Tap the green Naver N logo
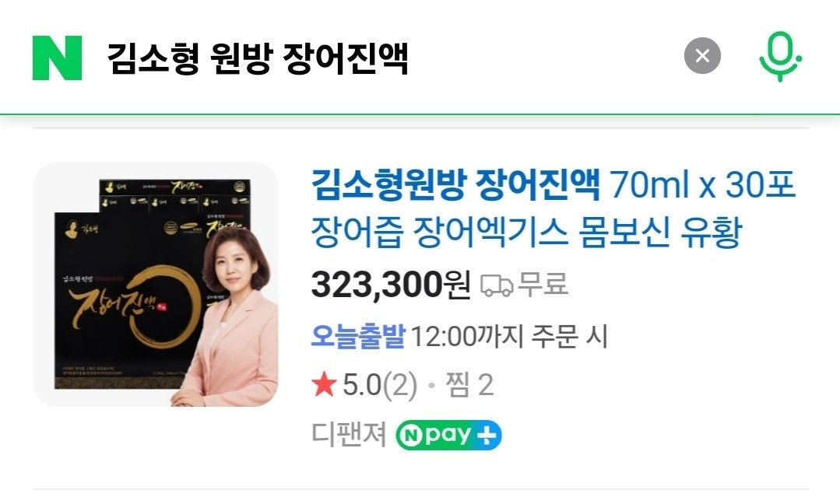The width and height of the screenshot is (840, 504). point(58,58)
